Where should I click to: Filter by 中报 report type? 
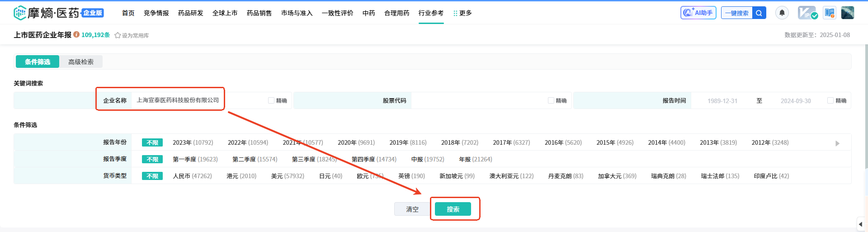(x=428, y=159)
